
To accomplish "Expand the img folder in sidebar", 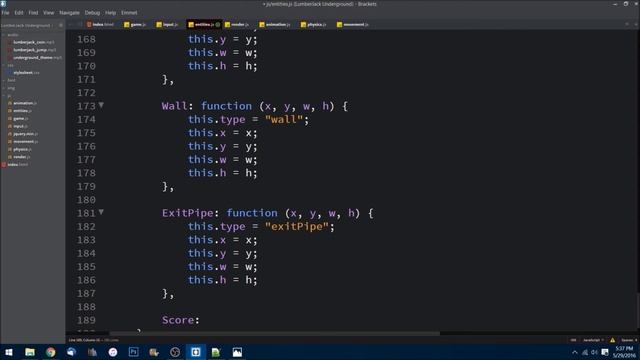I will coord(4,88).
